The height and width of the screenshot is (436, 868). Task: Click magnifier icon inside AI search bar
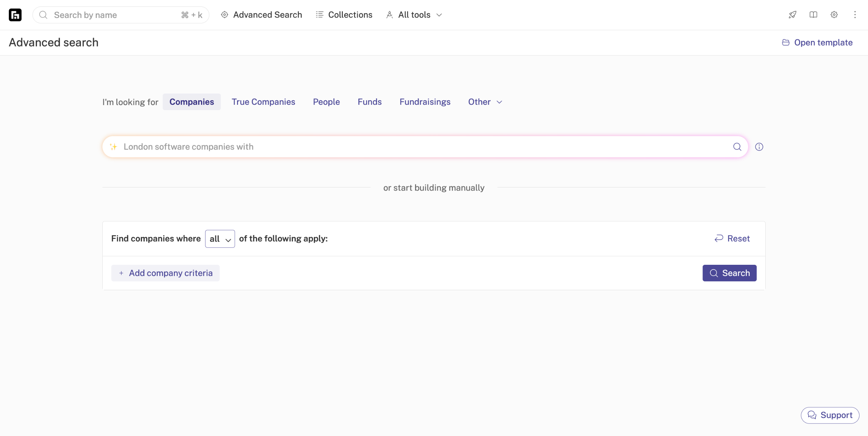tap(737, 147)
